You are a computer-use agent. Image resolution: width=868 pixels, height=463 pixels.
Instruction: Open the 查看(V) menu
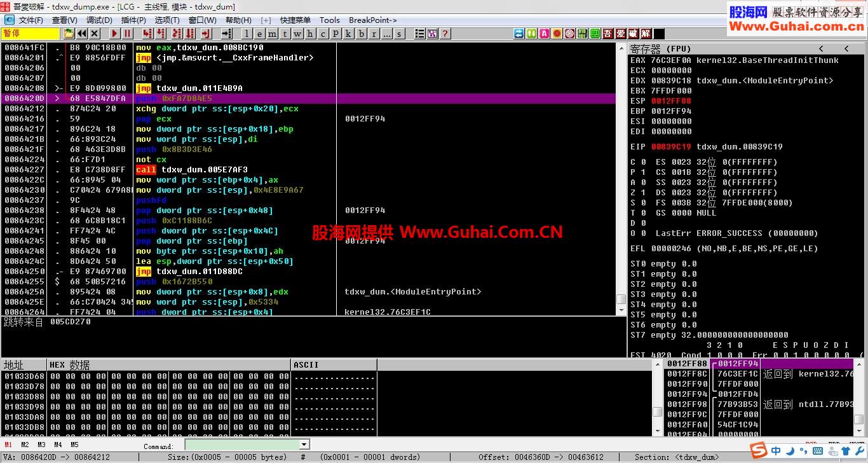point(65,20)
